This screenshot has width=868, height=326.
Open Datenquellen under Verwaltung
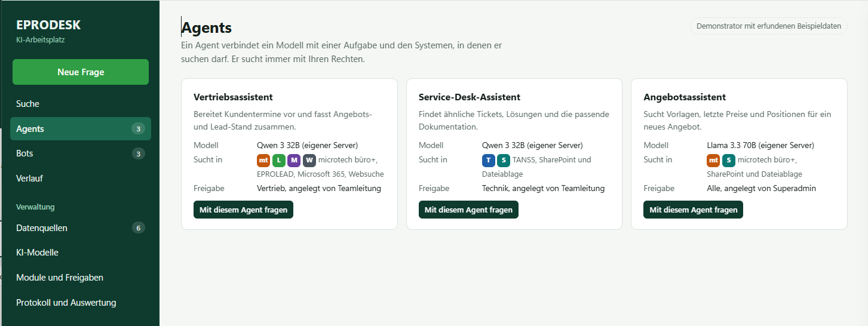(81, 228)
